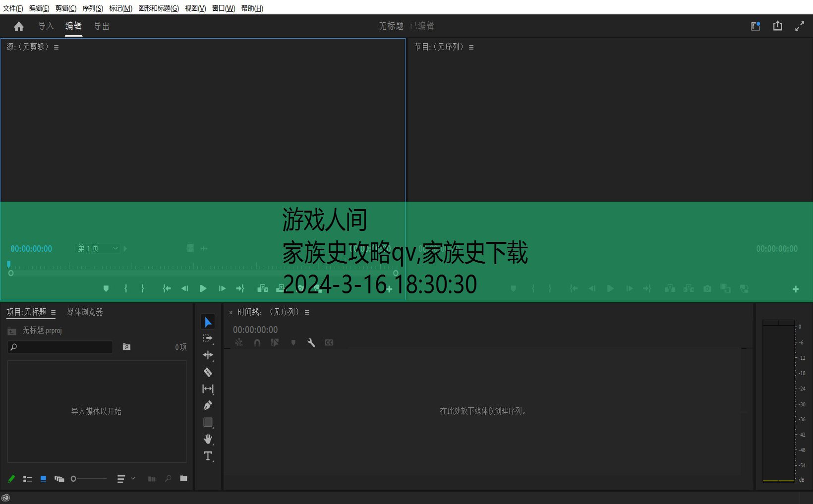
Task: Open the timeline panel menu
Action: [x=307, y=313]
